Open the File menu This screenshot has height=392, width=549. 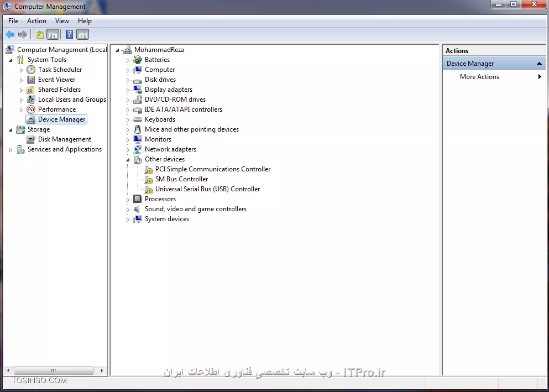coord(13,21)
